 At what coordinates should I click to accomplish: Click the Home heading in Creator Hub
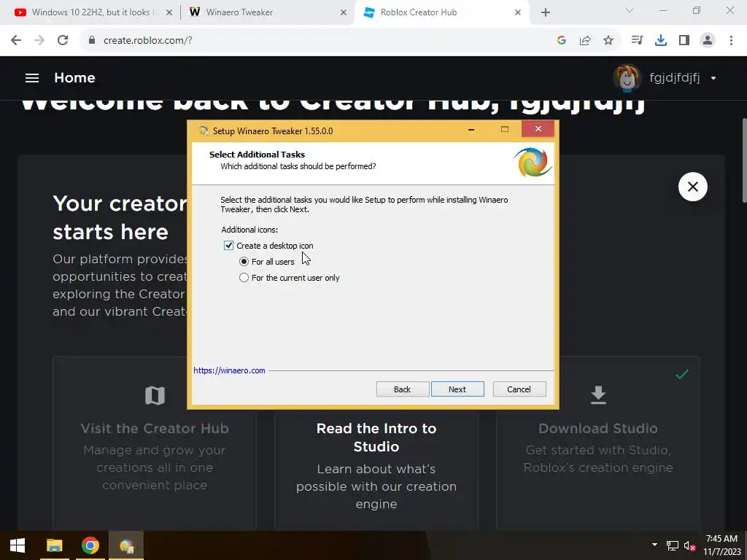click(75, 77)
